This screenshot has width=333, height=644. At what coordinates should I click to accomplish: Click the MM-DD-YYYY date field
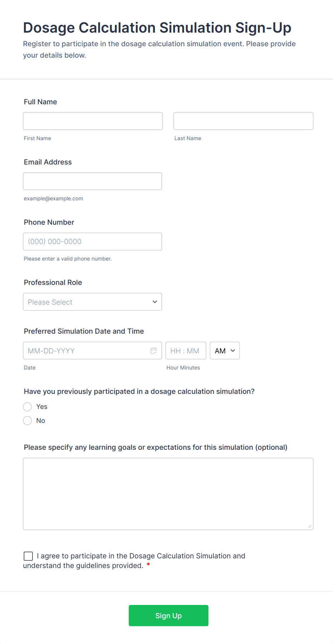[86, 350]
